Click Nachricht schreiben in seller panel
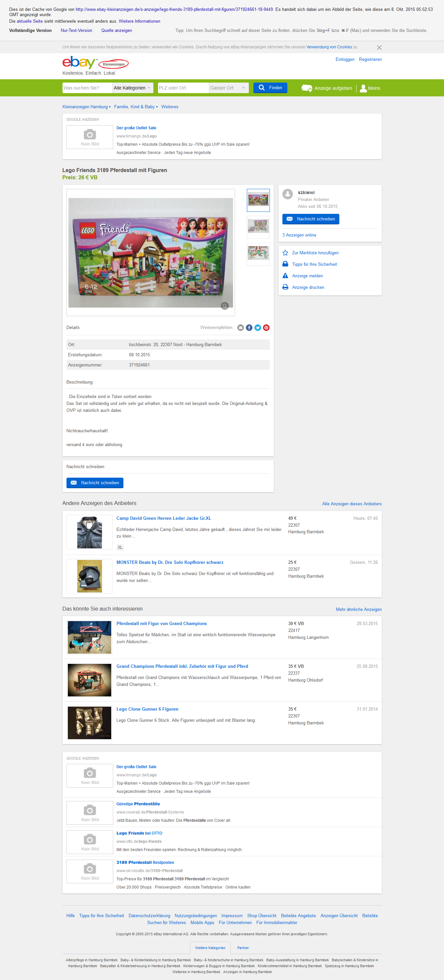This screenshot has width=444, height=980. coord(311,219)
